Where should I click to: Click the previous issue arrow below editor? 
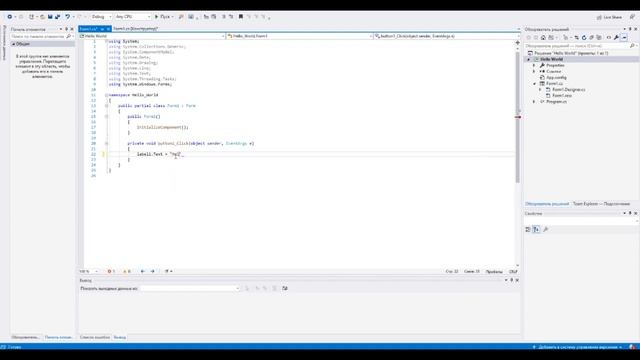tap(142, 271)
